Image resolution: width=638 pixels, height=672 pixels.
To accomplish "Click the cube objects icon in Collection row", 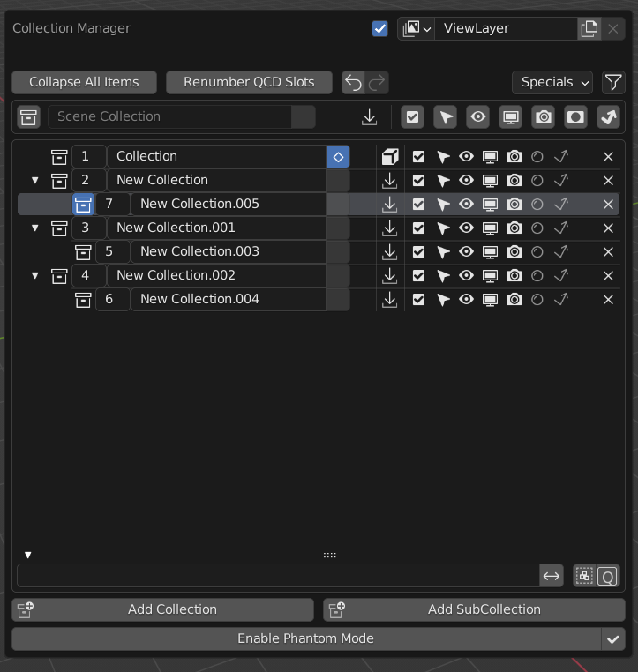I will tap(390, 156).
